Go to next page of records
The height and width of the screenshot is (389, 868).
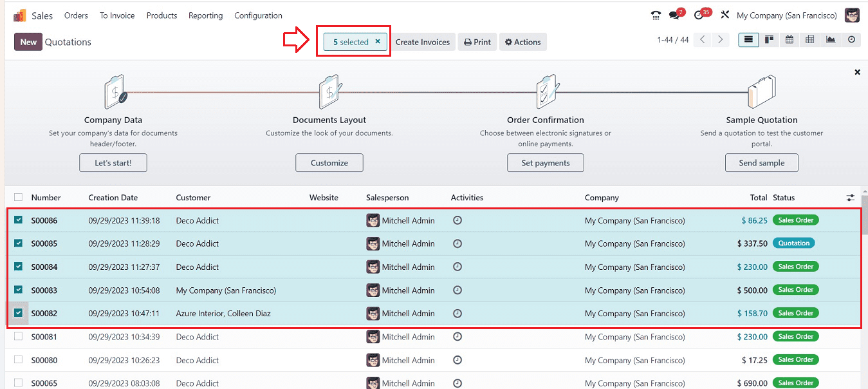pyautogui.click(x=721, y=40)
